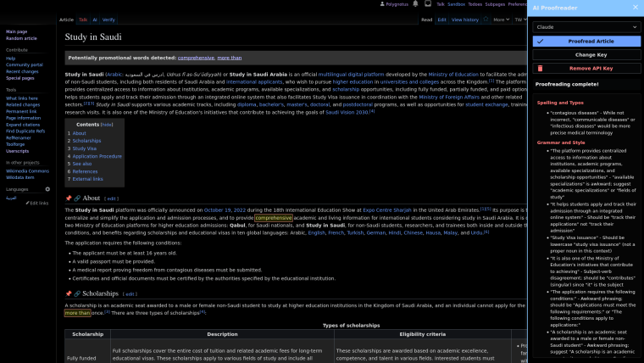Click edit link next to Scholarships heading
This screenshot has width=644, height=363.
pos(130,294)
